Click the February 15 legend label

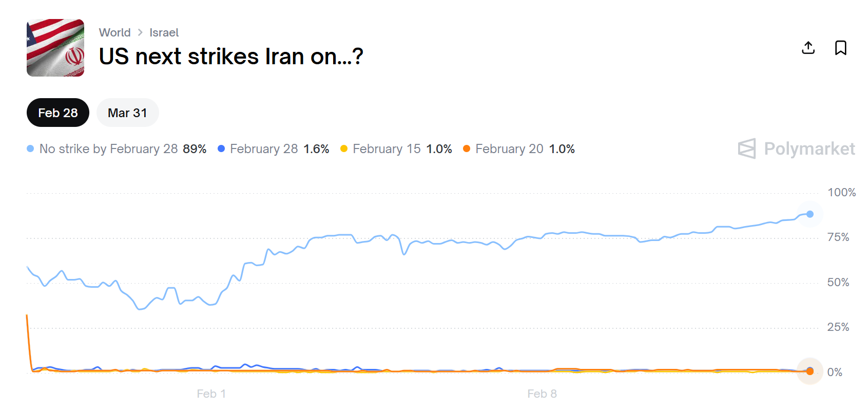coord(387,149)
